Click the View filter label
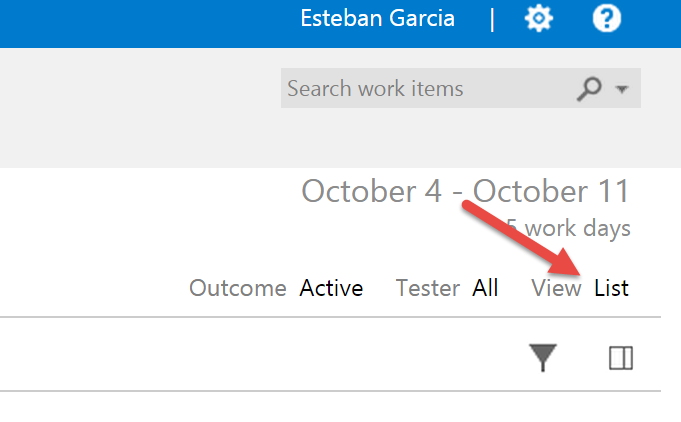Screen dimensions: 681x422 click(x=556, y=288)
